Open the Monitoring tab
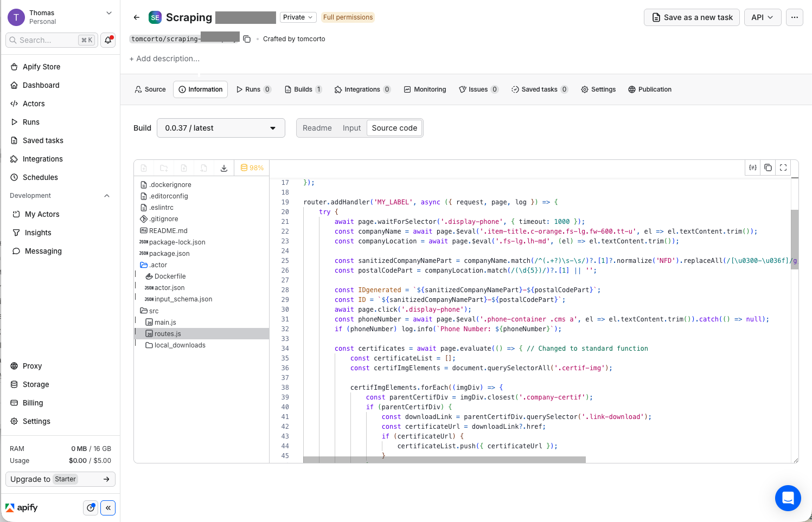 425,89
